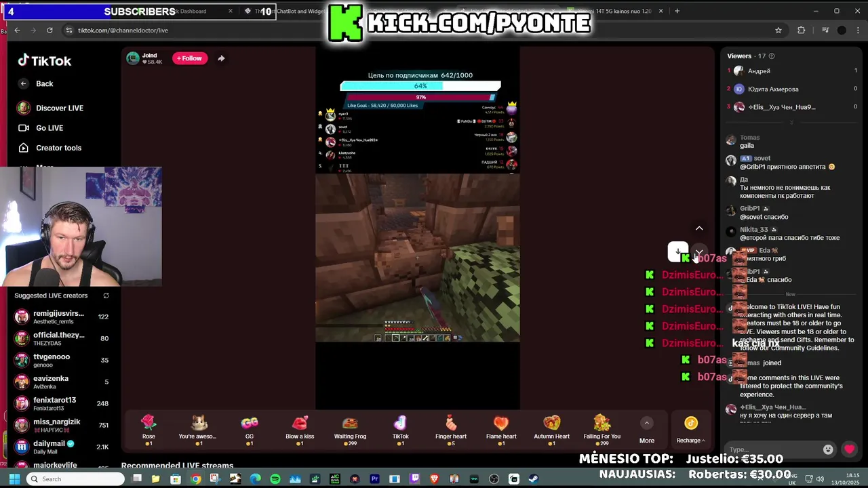The width and height of the screenshot is (868, 488).
Task: Refresh Suggested LIVE creators list
Action: (x=106, y=296)
